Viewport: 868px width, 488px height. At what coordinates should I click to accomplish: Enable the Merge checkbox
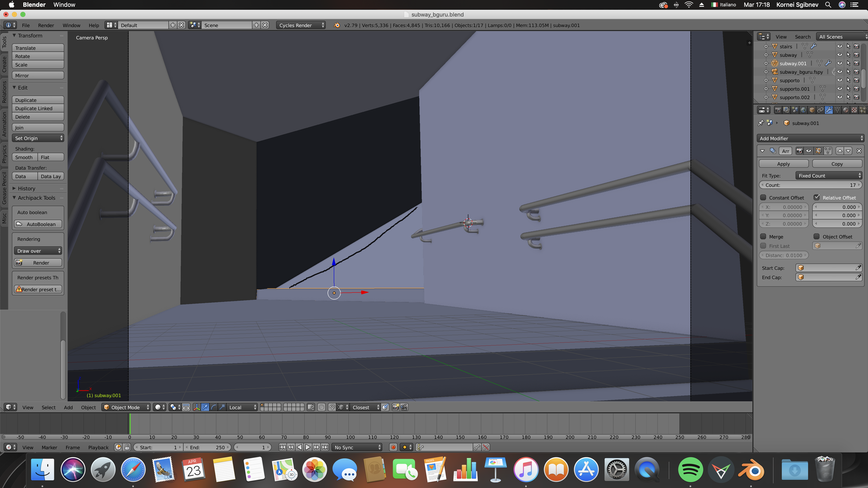pyautogui.click(x=764, y=237)
